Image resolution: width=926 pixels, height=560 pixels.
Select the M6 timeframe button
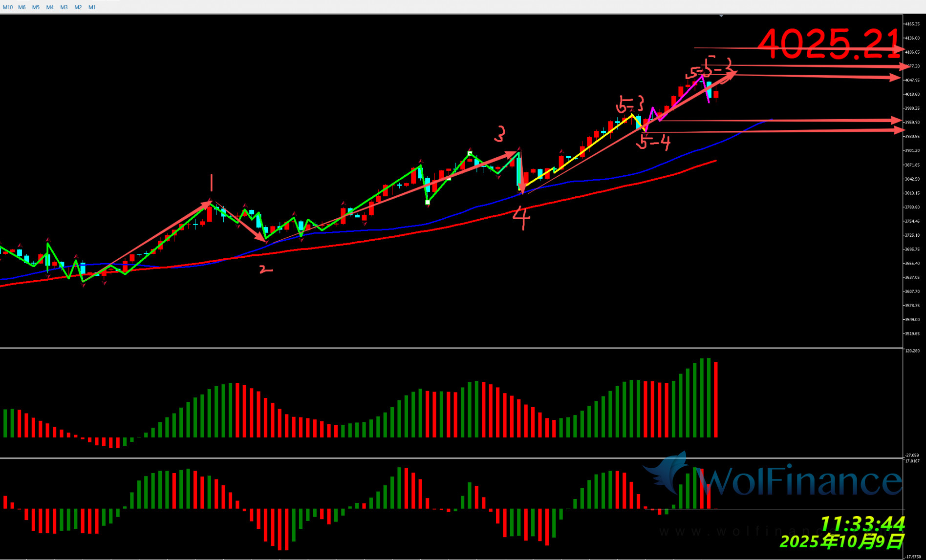(x=22, y=7)
